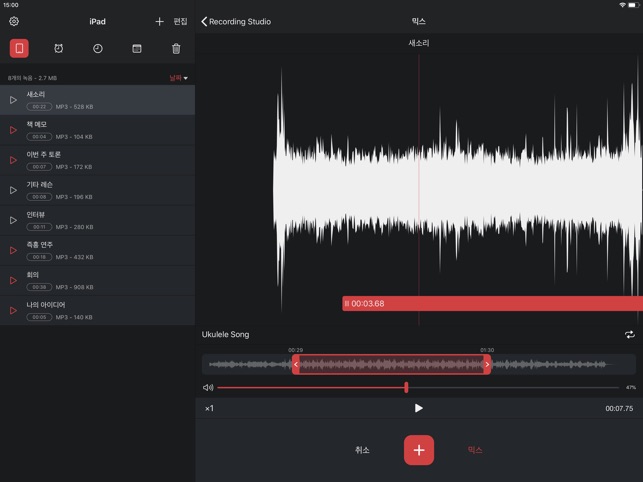Click the red playhead line in waveform

pos(419,189)
